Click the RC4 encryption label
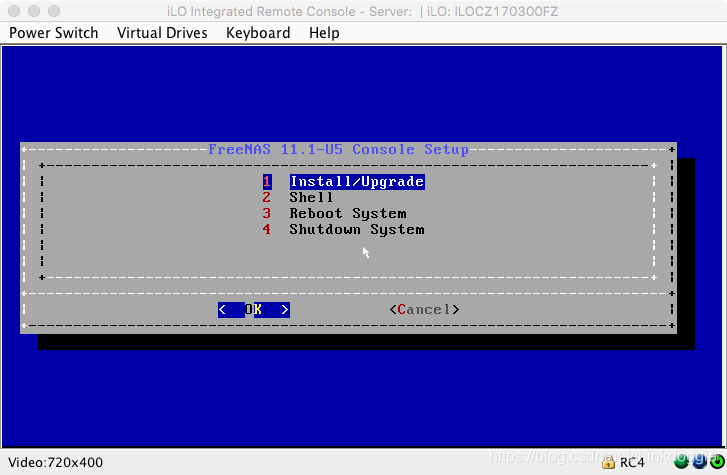The image size is (727, 475). coord(632,462)
